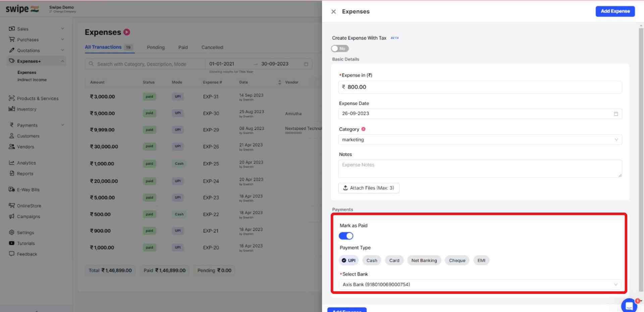Viewport: 644px width, 312px height.
Task: Click the Products & Services icon
Action: [12, 98]
